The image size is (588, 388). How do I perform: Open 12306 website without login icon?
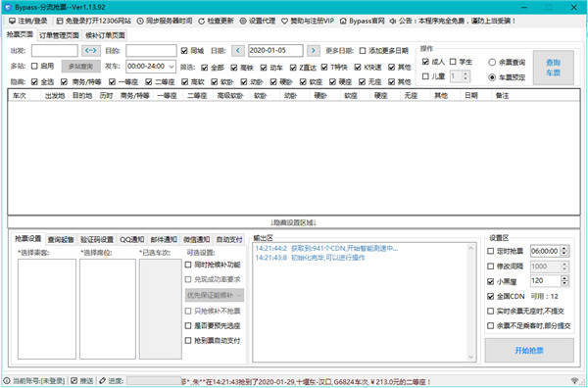click(60, 21)
